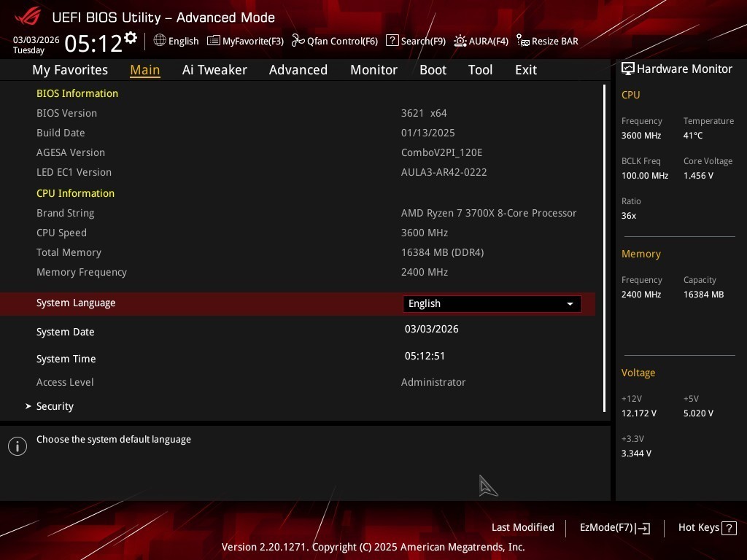This screenshot has height=560, width=747.
Task: Click AGESA Version value ComboV2PI_120E
Action: [441, 152]
